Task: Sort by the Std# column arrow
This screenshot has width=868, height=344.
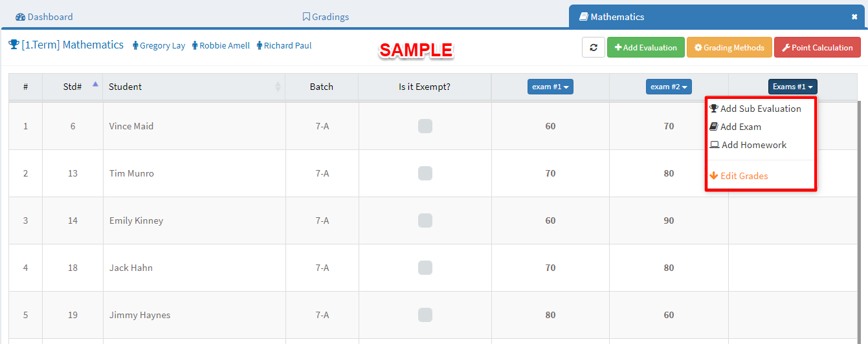Action: click(x=96, y=83)
